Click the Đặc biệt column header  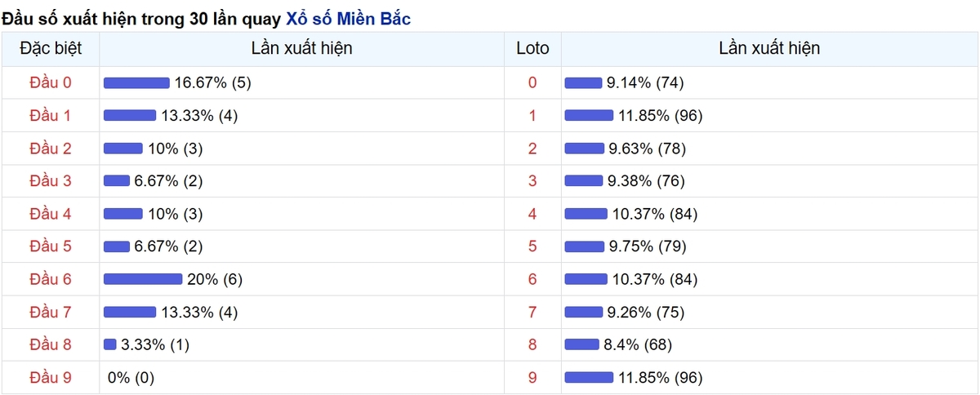tap(51, 48)
